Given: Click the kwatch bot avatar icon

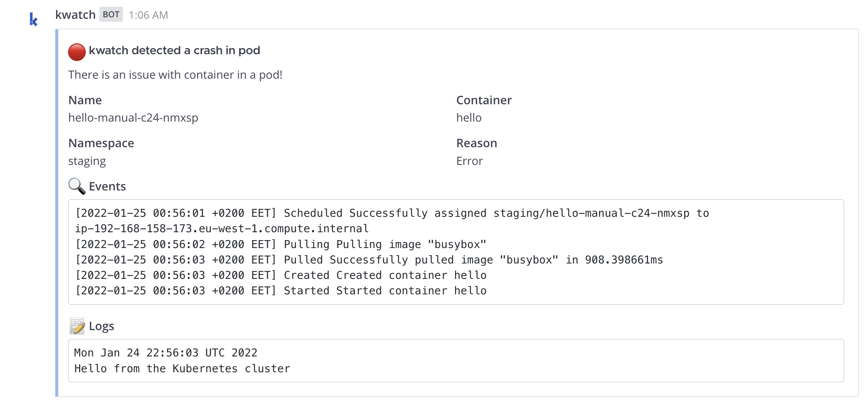Looking at the screenshot, I should tap(33, 19).
